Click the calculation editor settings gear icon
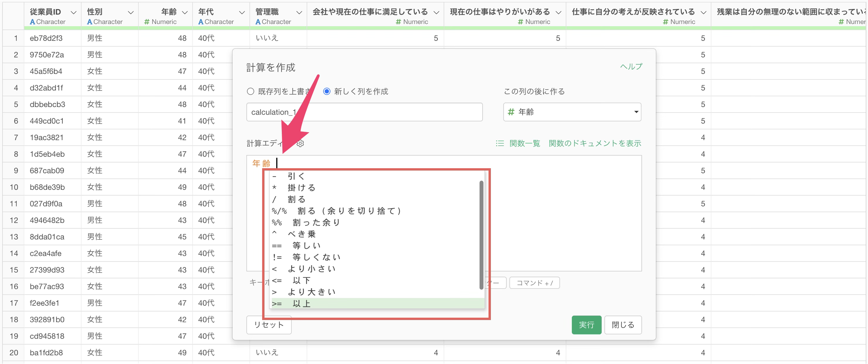This screenshot has width=868, height=364. (300, 143)
